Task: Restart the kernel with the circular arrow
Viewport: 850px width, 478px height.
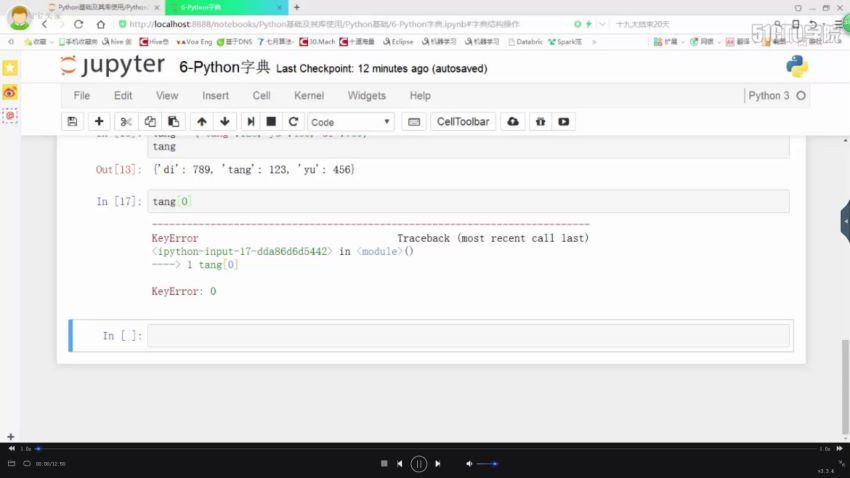Action: click(293, 122)
